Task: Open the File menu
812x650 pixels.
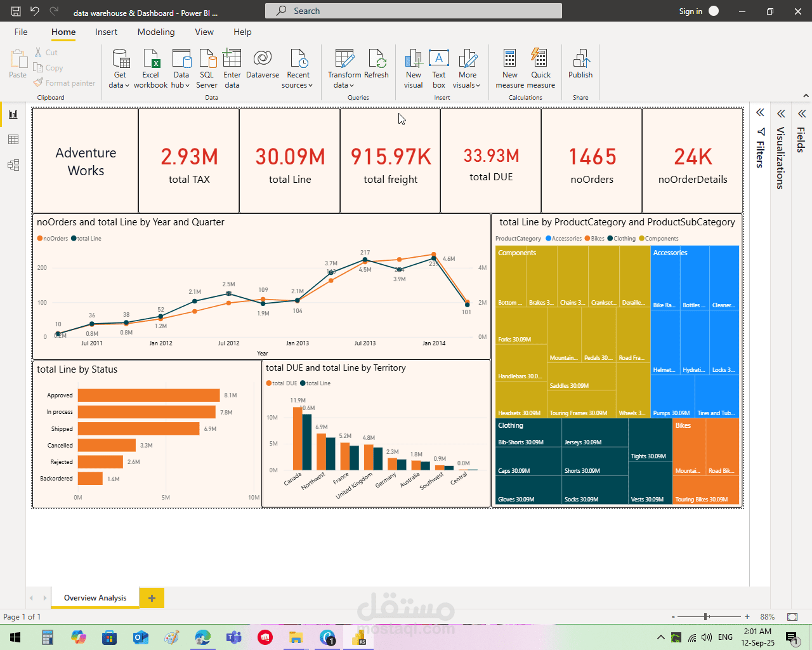Action: (21, 32)
